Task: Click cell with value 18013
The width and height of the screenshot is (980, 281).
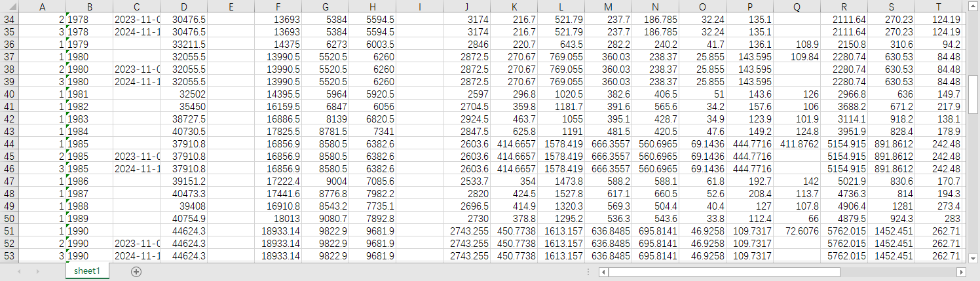Action: 278,219
